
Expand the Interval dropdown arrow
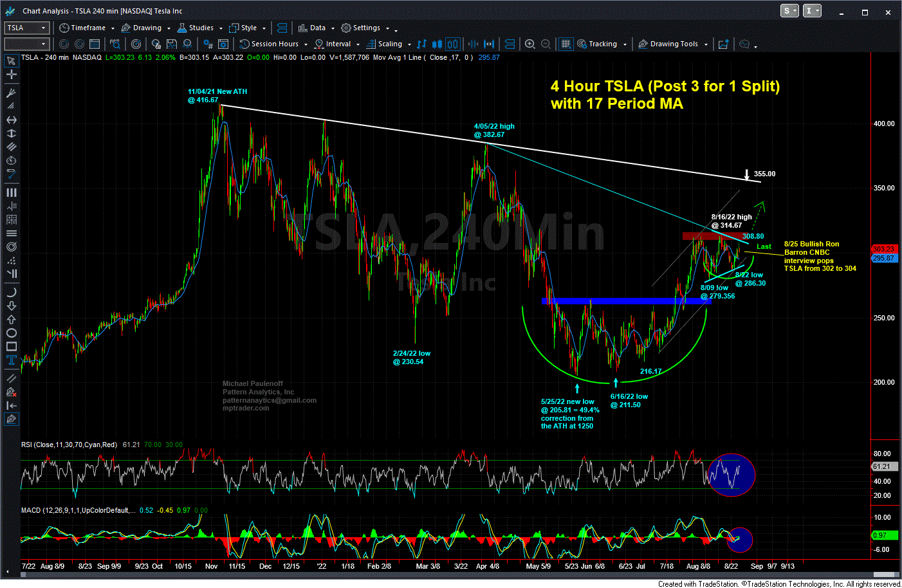[x=358, y=44]
